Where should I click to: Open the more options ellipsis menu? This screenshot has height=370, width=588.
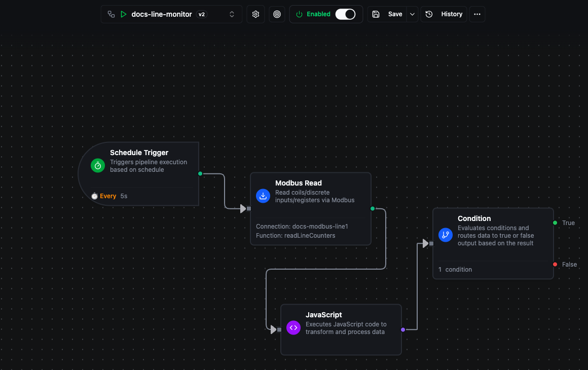(477, 14)
